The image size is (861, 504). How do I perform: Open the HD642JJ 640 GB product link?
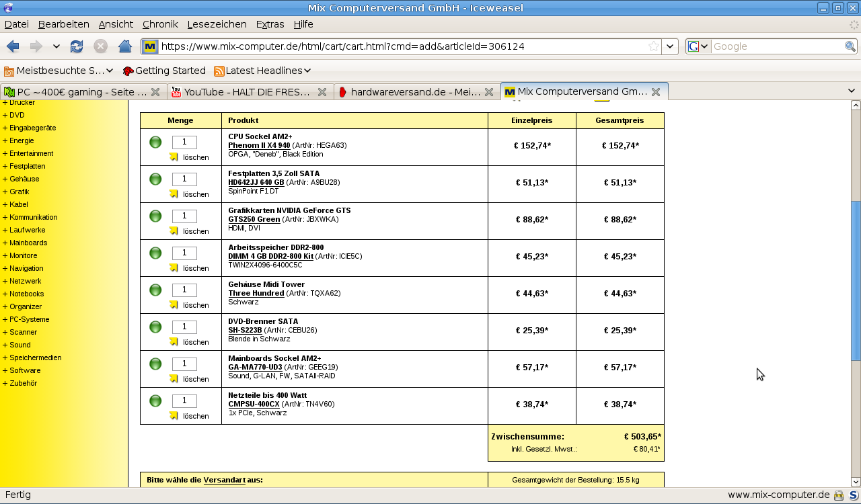pyautogui.click(x=256, y=182)
